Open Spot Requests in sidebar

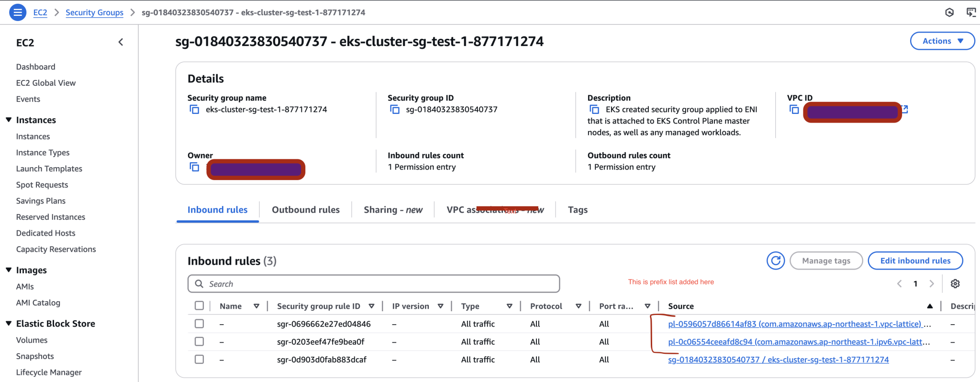[x=42, y=185]
